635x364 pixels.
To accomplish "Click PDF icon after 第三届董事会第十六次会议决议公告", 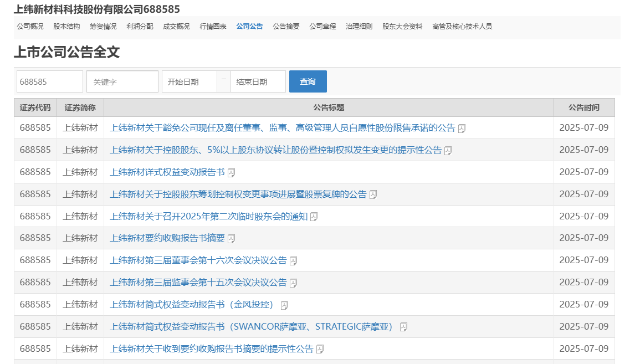I will pos(293,261).
